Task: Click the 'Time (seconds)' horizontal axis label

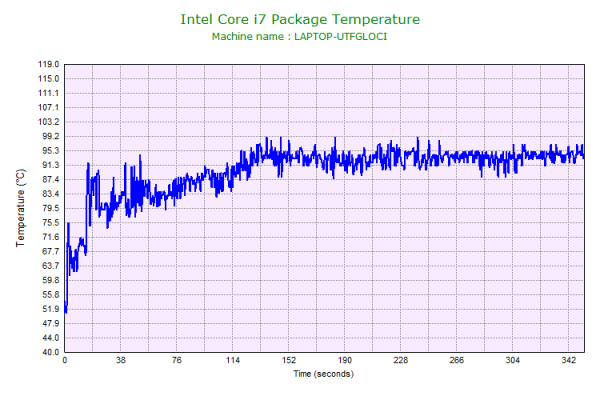Action: [323, 374]
